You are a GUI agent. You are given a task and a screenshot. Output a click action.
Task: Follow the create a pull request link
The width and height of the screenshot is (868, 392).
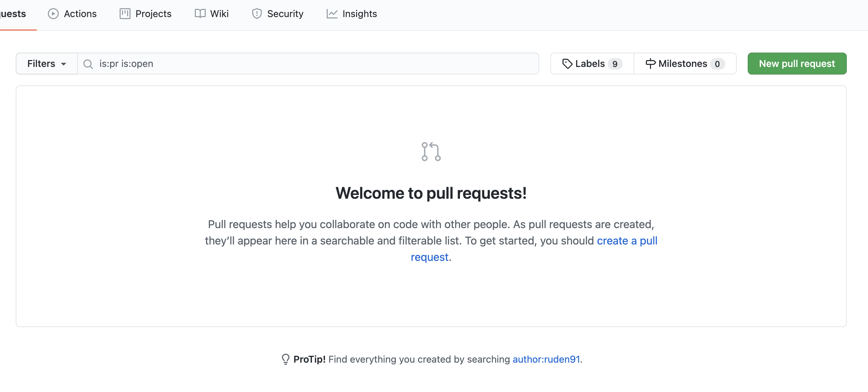(627, 241)
